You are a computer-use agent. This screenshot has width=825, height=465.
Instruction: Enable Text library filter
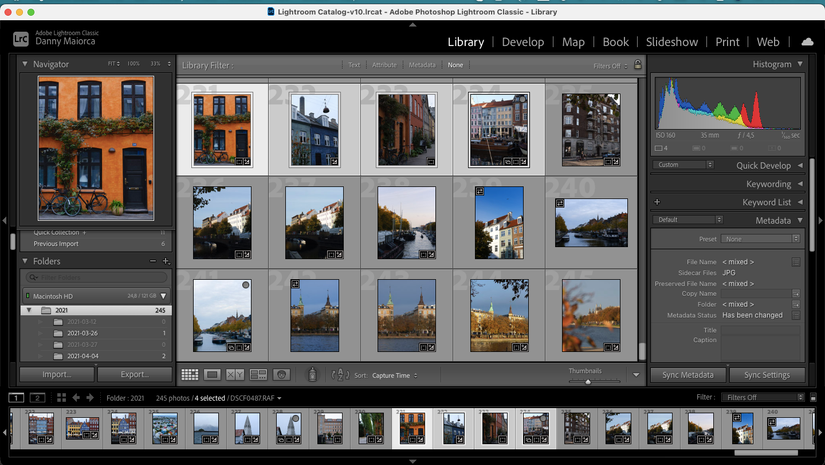(x=354, y=65)
